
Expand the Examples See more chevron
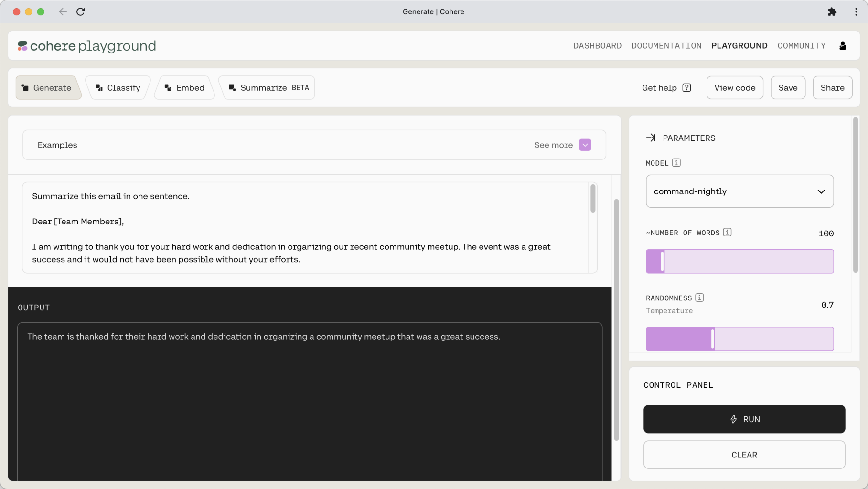585,145
